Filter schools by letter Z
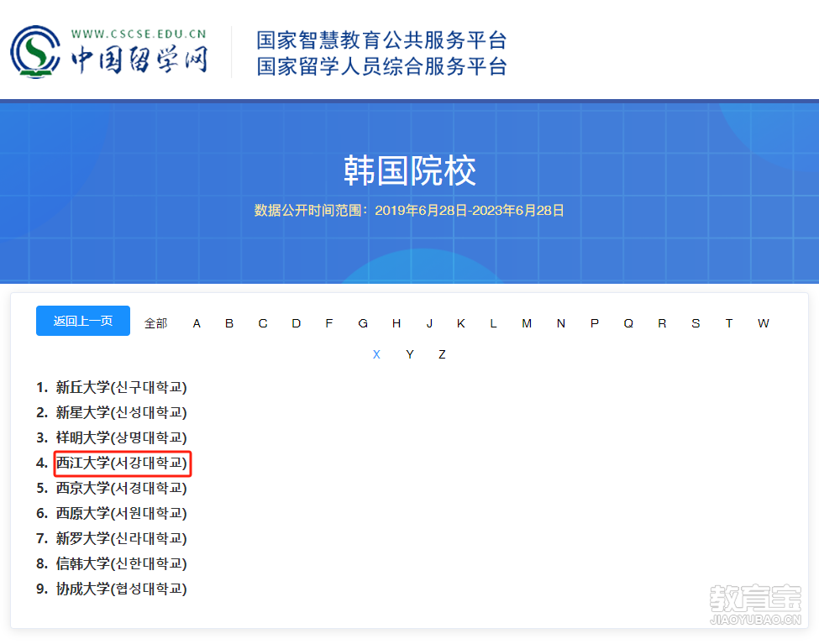The width and height of the screenshot is (819, 644). [x=442, y=354]
